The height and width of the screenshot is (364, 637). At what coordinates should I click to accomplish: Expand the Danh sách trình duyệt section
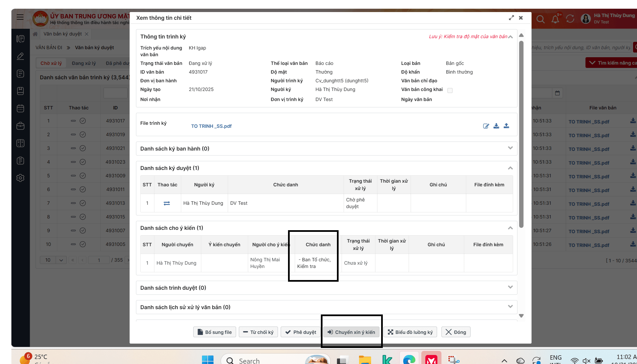coord(510,287)
